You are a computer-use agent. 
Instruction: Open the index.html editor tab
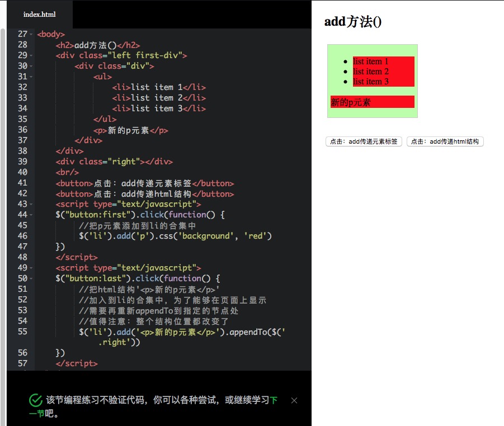coord(40,15)
